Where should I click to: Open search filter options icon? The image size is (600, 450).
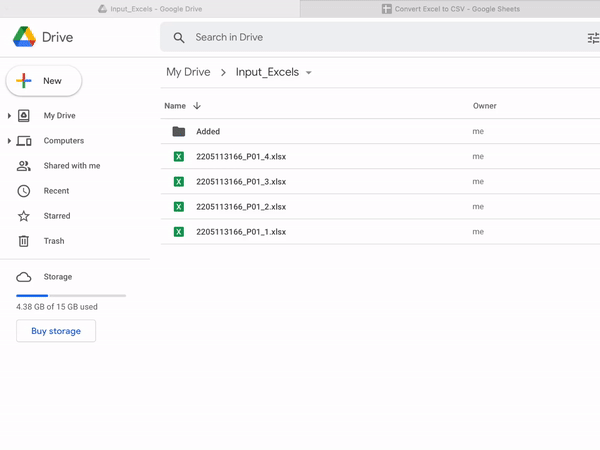592,38
